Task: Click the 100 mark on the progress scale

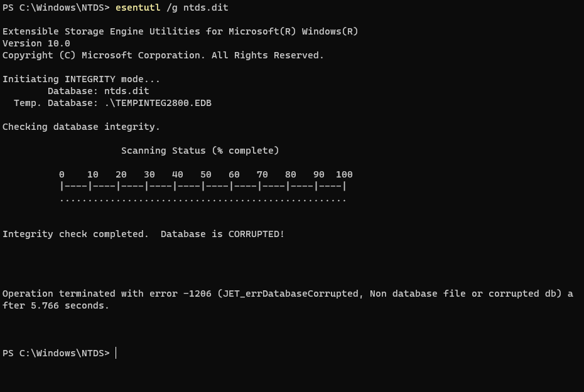Action: pos(344,174)
